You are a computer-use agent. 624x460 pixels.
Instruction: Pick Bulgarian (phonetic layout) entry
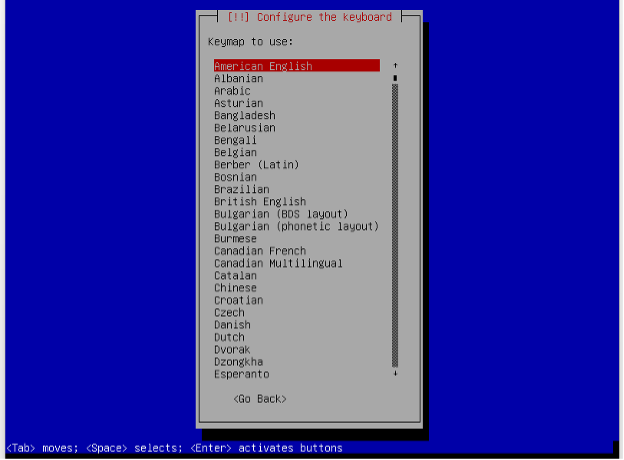click(296, 226)
